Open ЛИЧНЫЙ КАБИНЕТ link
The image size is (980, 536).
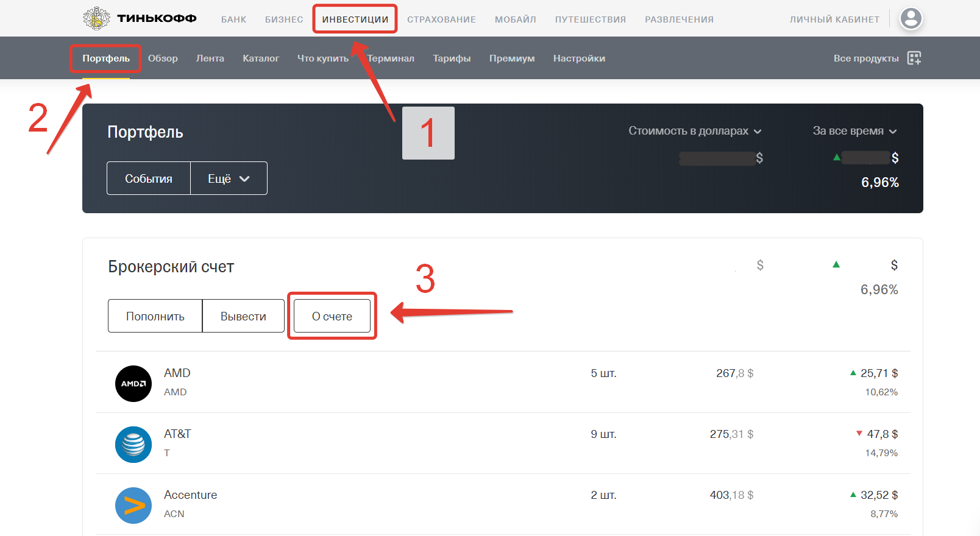coord(835,19)
